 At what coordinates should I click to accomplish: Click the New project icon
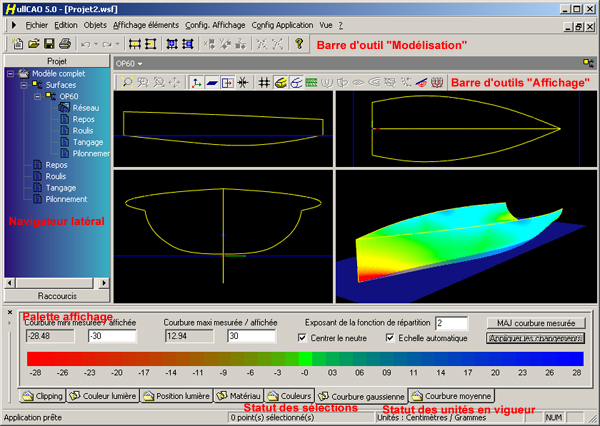(19, 44)
